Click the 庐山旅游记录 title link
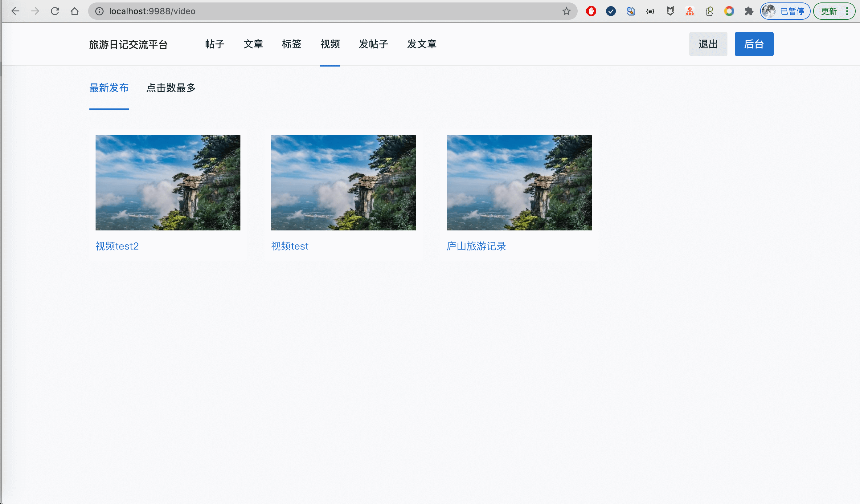This screenshot has height=504, width=860. pyautogui.click(x=476, y=246)
